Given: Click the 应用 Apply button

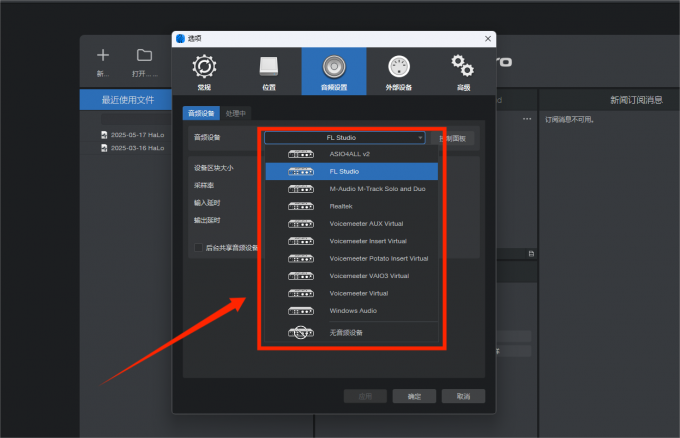Looking at the screenshot, I should point(365,396).
